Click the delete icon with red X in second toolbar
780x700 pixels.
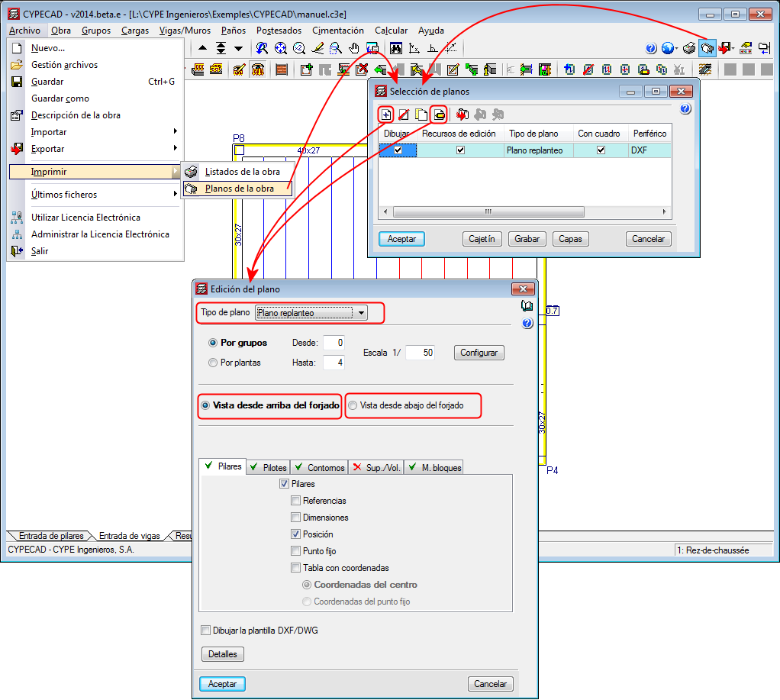pyautogui.click(x=362, y=69)
